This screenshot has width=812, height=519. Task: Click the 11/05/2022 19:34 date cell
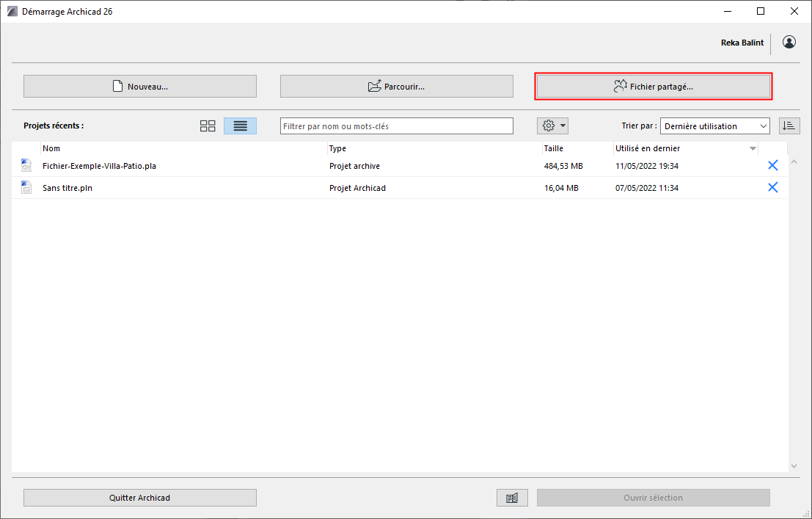tap(647, 166)
